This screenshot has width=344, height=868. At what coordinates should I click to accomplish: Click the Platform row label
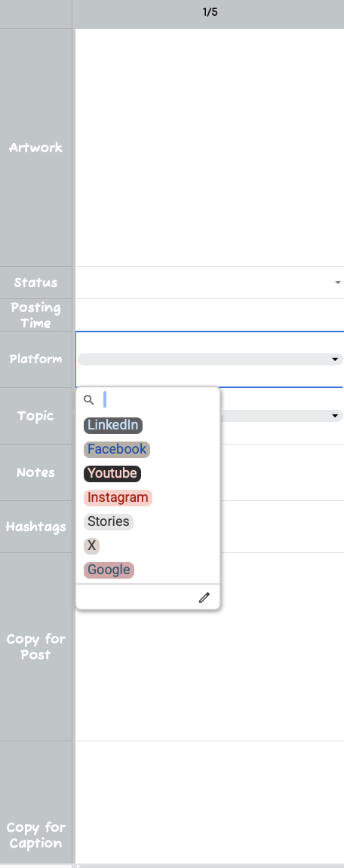pyautogui.click(x=36, y=359)
